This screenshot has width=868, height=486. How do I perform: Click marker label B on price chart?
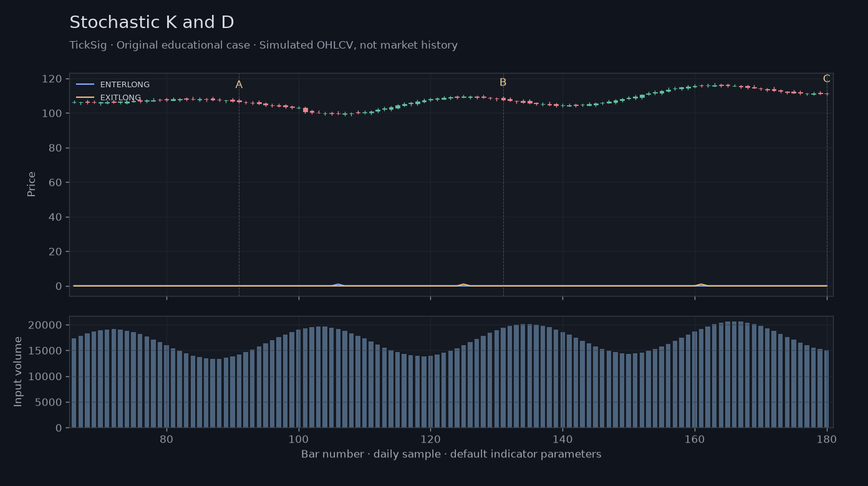[503, 82]
